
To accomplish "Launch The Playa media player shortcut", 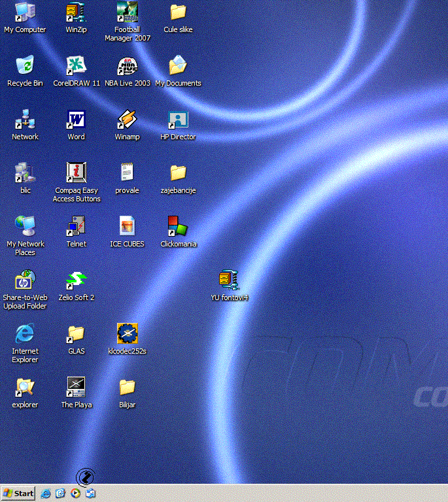I will coord(76,388).
